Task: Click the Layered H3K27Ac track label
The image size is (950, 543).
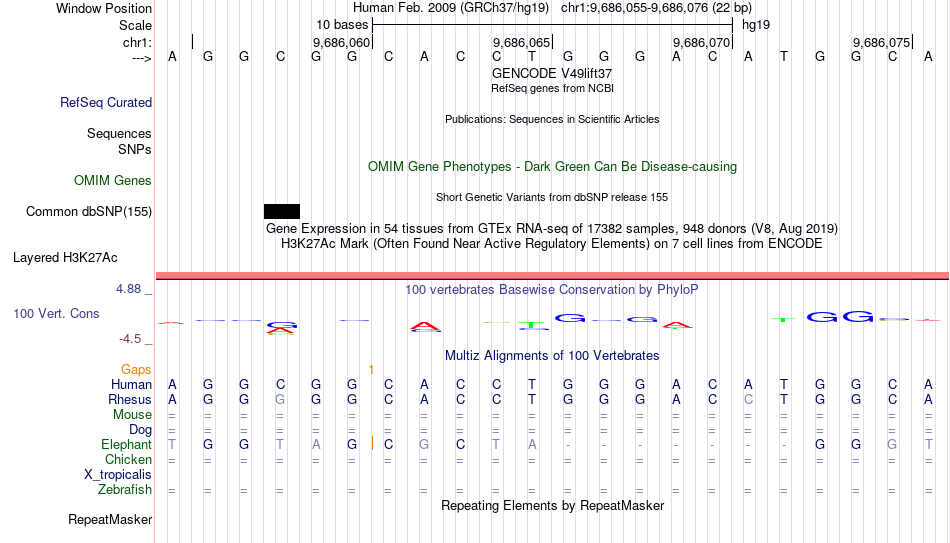Action: pyautogui.click(x=65, y=258)
